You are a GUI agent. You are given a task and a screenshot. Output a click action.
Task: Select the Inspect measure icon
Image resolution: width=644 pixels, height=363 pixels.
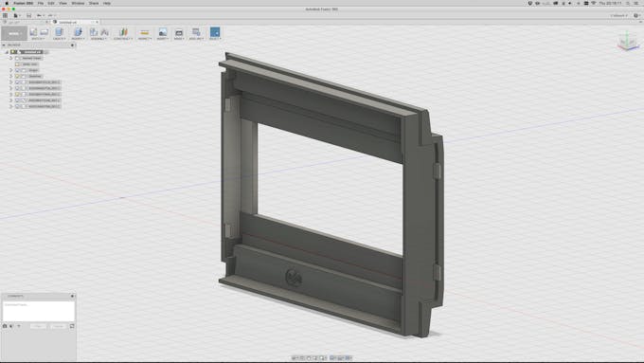pyautogui.click(x=144, y=32)
